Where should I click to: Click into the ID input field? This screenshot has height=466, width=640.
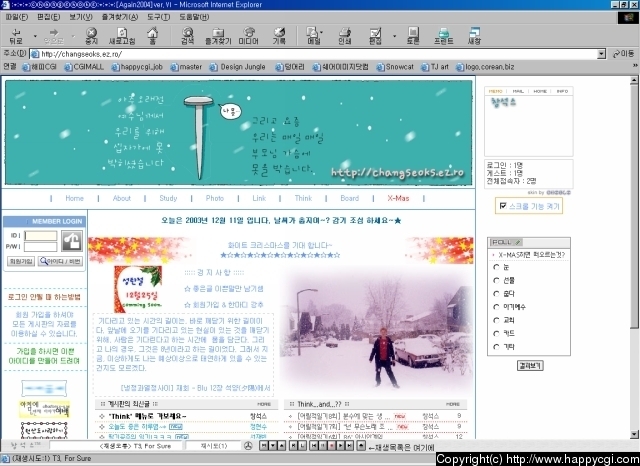pos(40,235)
